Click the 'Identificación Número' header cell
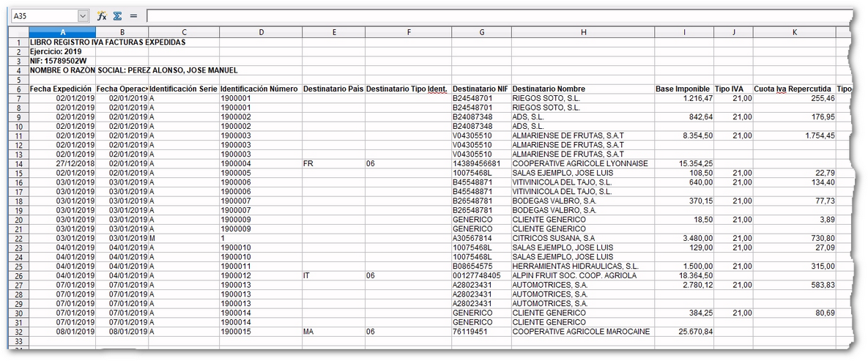The width and height of the screenshot is (868, 361). click(261, 89)
